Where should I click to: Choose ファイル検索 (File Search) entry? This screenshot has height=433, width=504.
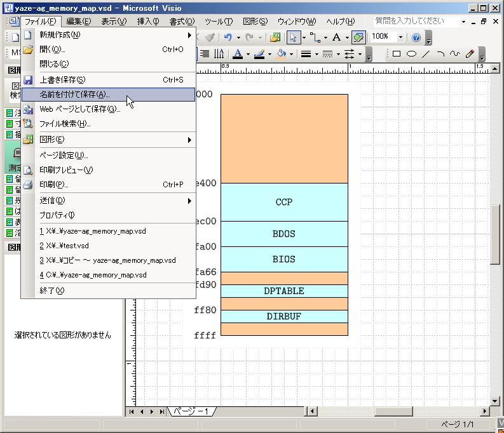pyautogui.click(x=108, y=124)
